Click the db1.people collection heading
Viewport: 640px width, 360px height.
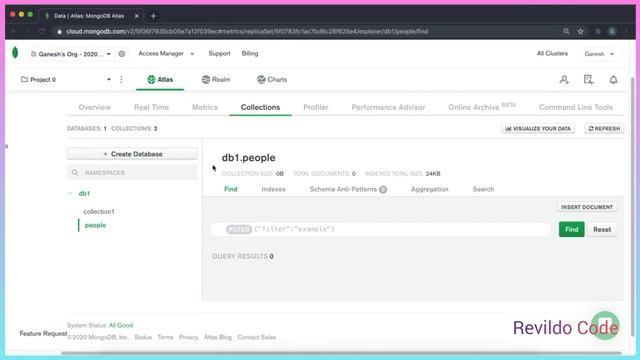click(x=249, y=158)
